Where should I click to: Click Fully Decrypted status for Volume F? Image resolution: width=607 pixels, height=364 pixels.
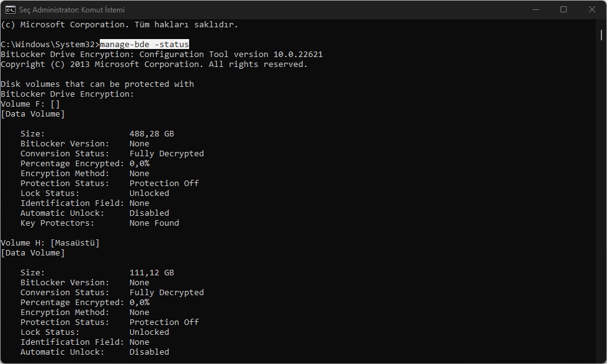click(166, 154)
